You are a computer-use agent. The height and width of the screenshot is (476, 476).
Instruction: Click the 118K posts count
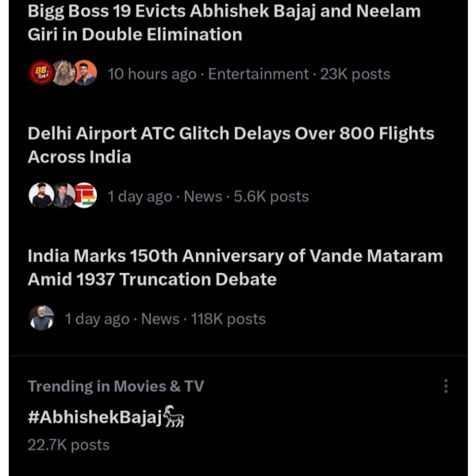point(228,319)
